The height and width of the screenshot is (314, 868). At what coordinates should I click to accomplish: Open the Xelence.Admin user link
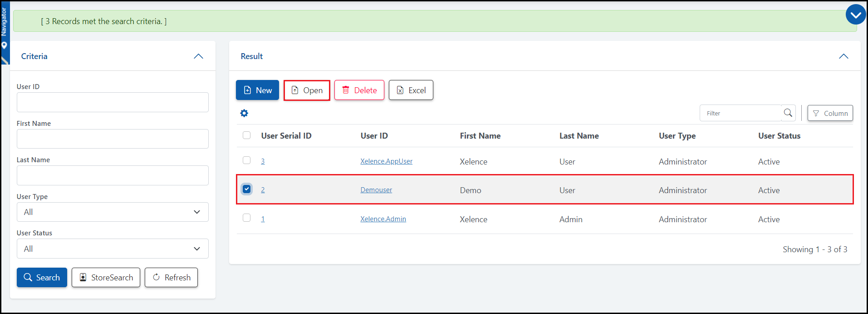point(383,219)
